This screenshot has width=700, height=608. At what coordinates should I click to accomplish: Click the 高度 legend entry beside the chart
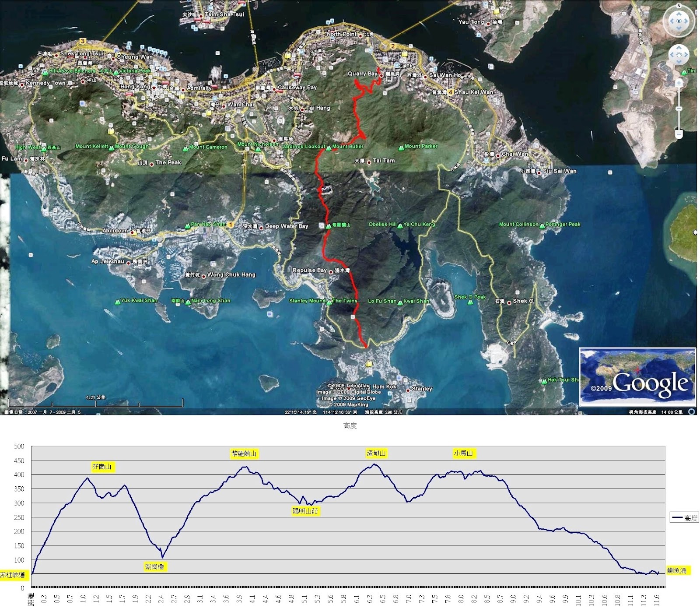pyautogui.click(x=685, y=518)
